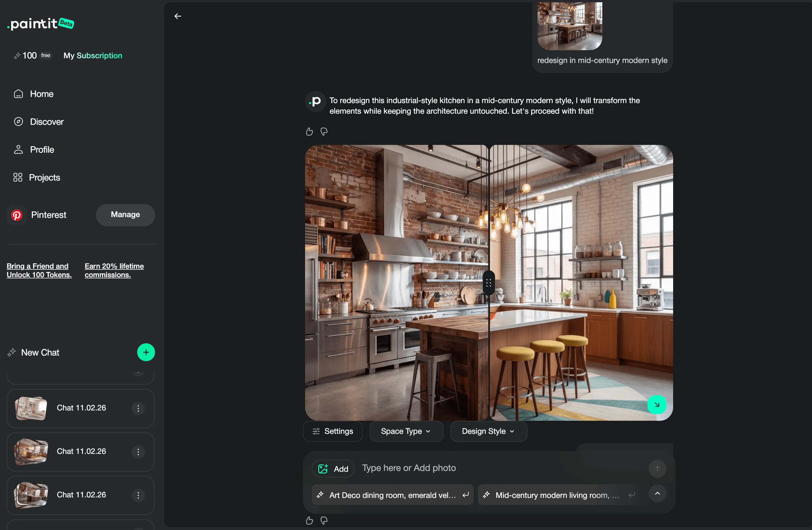
Task: Click the Pinterest logo icon
Action: pyautogui.click(x=17, y=215)
